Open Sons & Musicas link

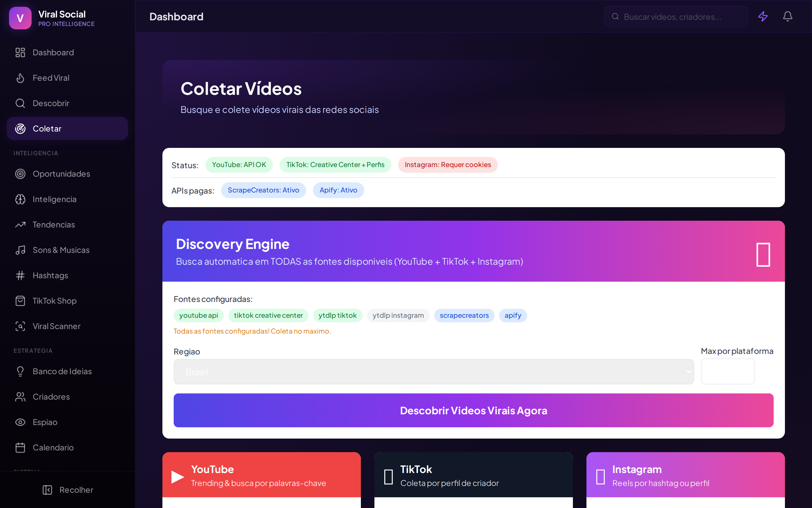(x=67, y=250)
